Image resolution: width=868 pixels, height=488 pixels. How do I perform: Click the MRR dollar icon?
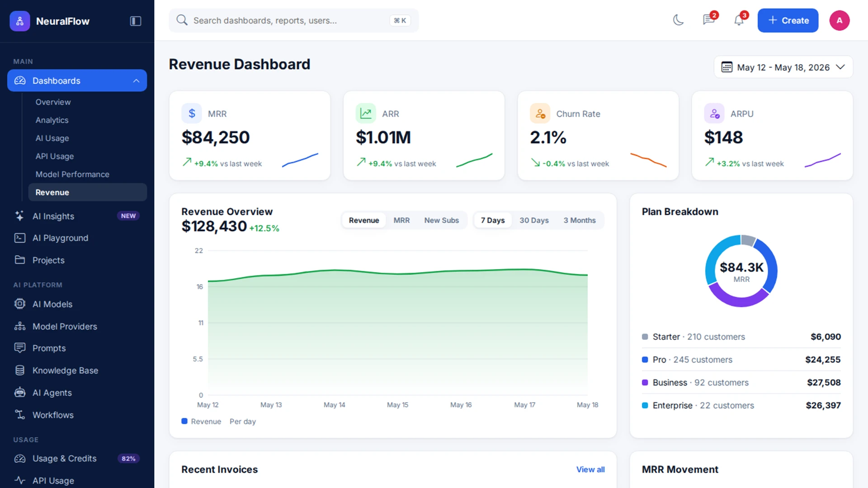tap(192, 113)
